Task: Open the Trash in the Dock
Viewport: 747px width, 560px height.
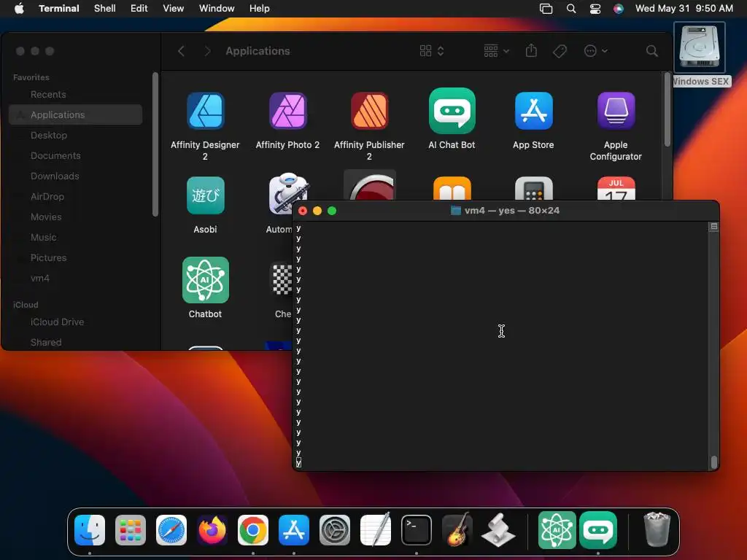Action: 657,529
